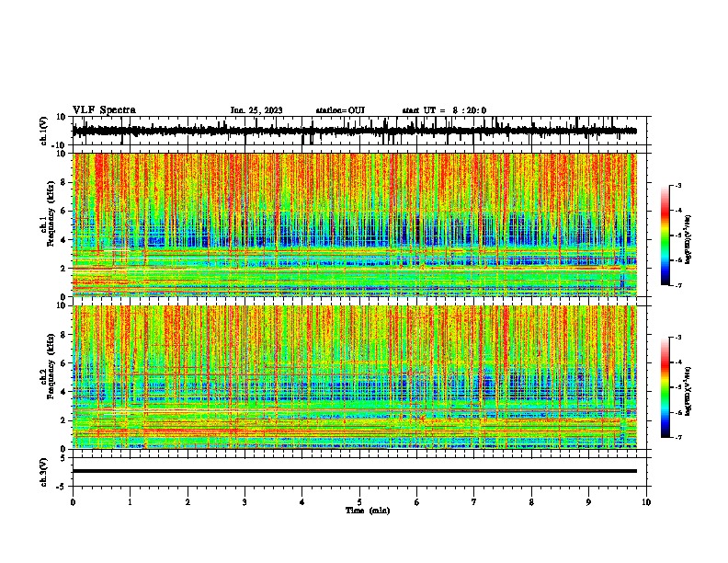728x563 pixels.
Task: Click the 'station=OUJ' label
Action: pyautogui.click(x=340, y=110)
